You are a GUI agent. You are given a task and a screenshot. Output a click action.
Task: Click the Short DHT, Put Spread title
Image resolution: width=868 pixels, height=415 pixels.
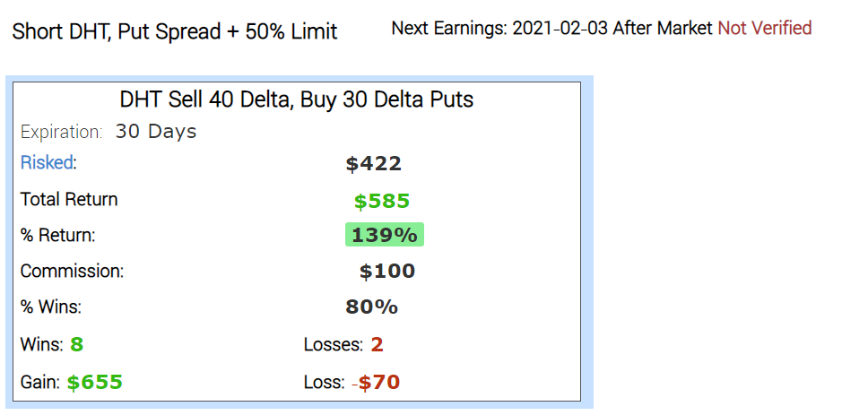[174, 32]
